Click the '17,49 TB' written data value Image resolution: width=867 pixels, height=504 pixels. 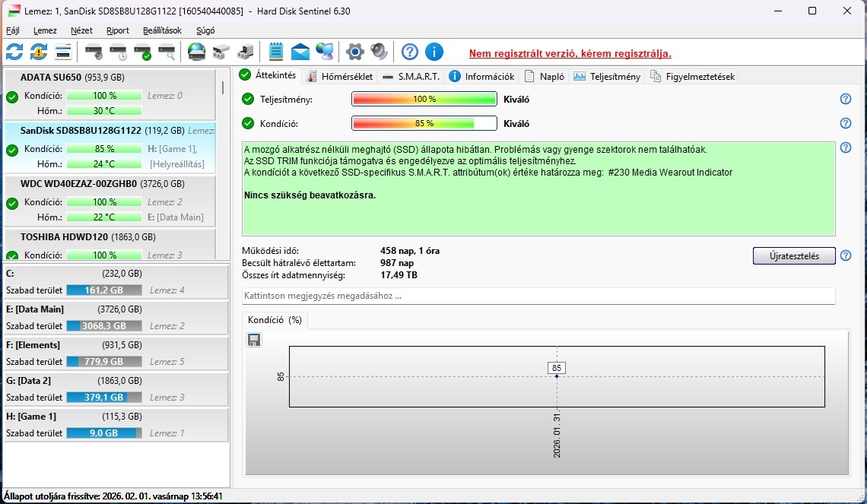pyautogui.click(x=399, y=274)
